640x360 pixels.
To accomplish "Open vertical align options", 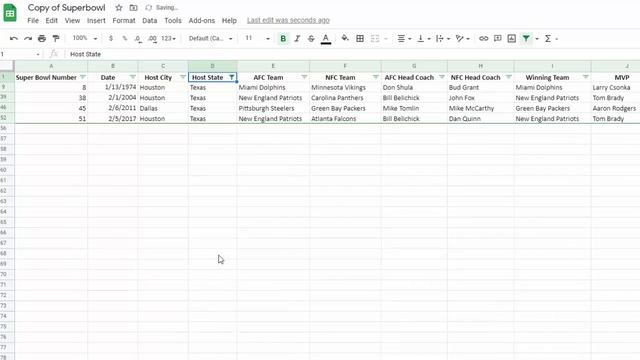I will 423,38.
